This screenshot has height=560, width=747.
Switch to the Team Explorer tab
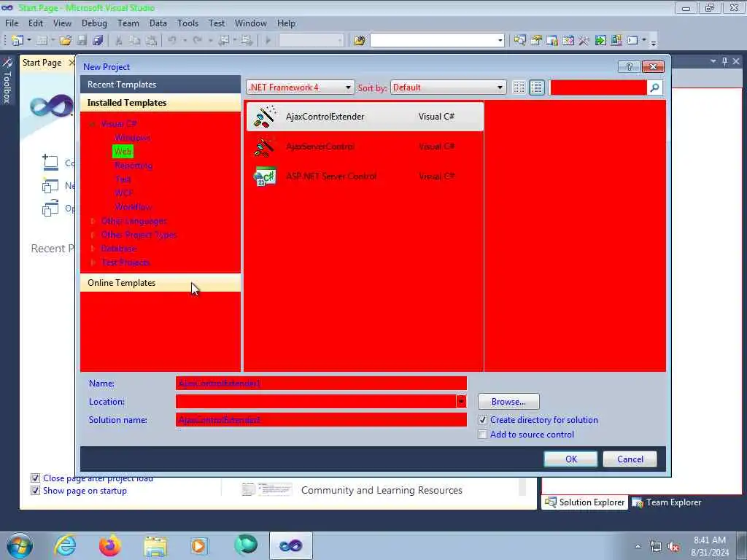667,502
